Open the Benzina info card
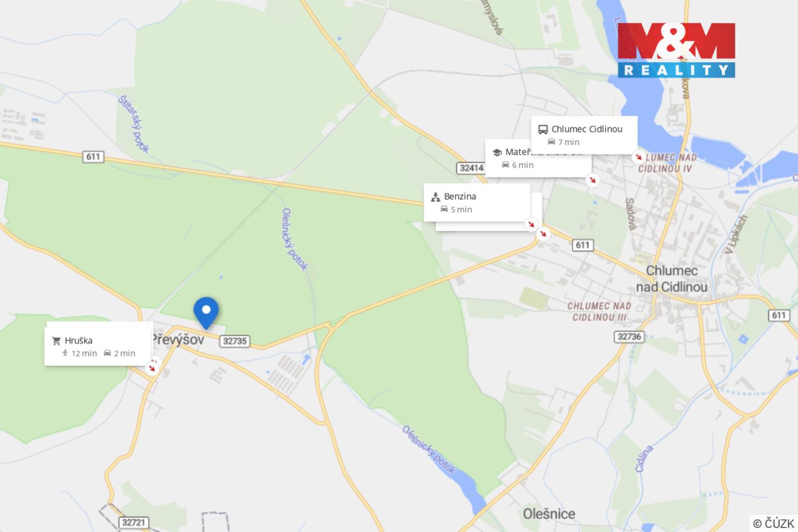The image size is (798, 532). [477, 202]
